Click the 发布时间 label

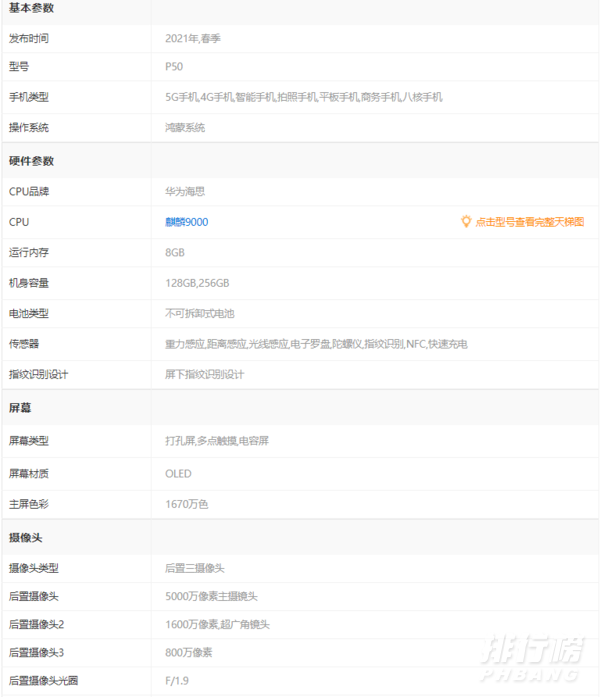pyautogui.click(x=29, y=39)
